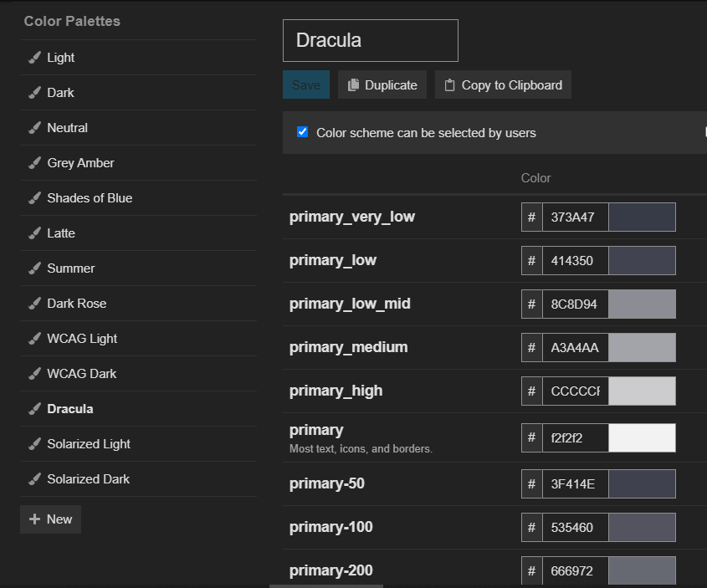This screenshot has width=707, height=588.
Task: Click the primary_medium color swatch
Action: pos(642,347)
